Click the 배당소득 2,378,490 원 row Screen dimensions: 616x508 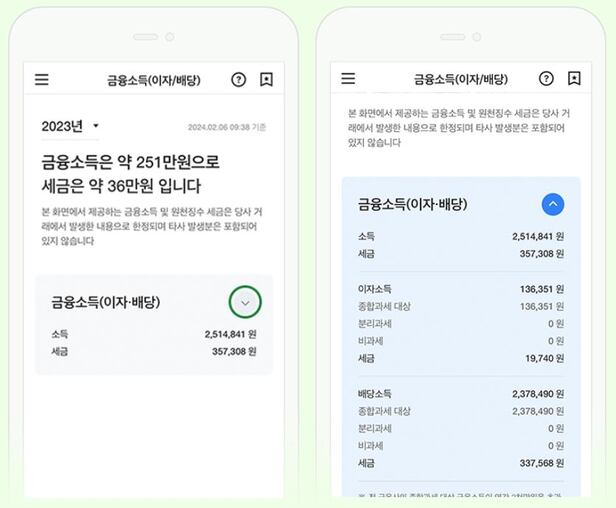pos(461,394)
